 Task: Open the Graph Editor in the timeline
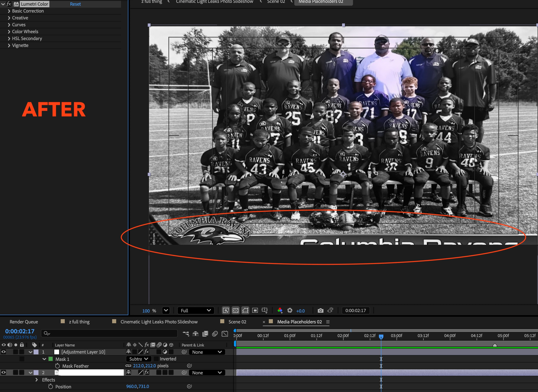click(225, 334)
